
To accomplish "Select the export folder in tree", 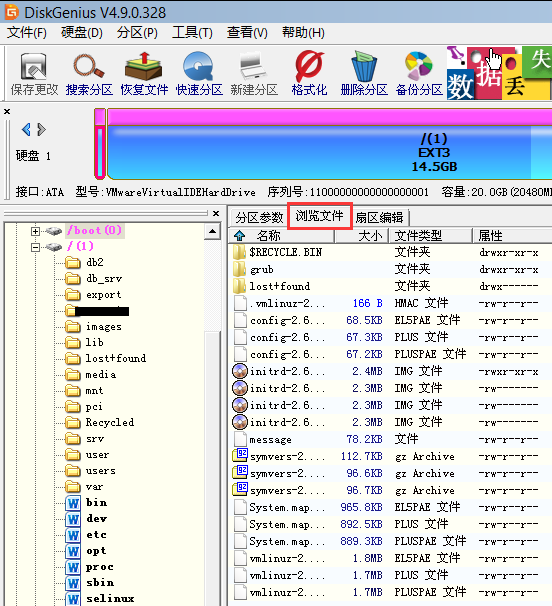I will pos(104,295).
